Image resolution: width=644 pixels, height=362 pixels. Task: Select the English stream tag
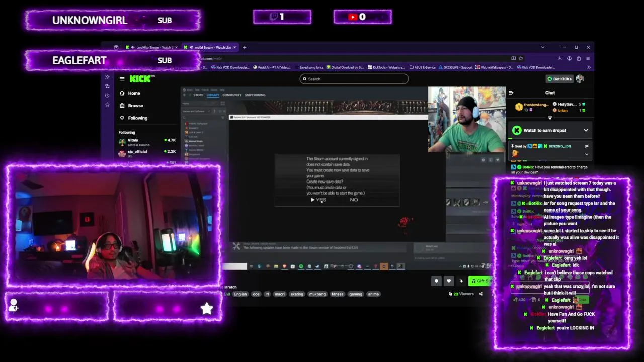(x=240, y=294)
